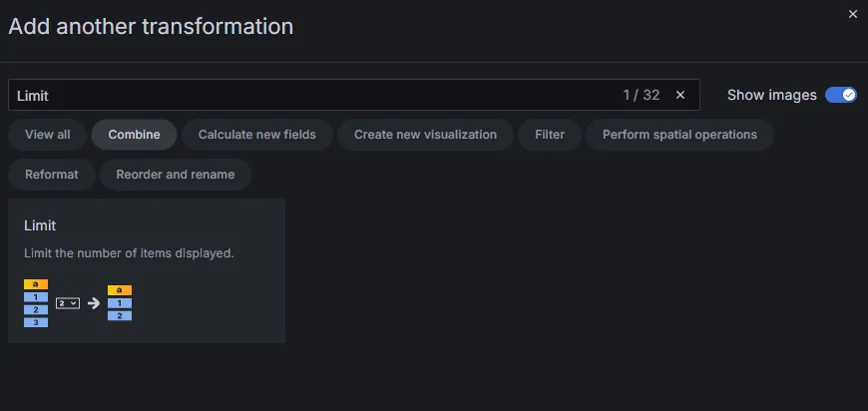Click the Limit card title
The height and width of the screenshot is (411, 868).
point(40,226)
